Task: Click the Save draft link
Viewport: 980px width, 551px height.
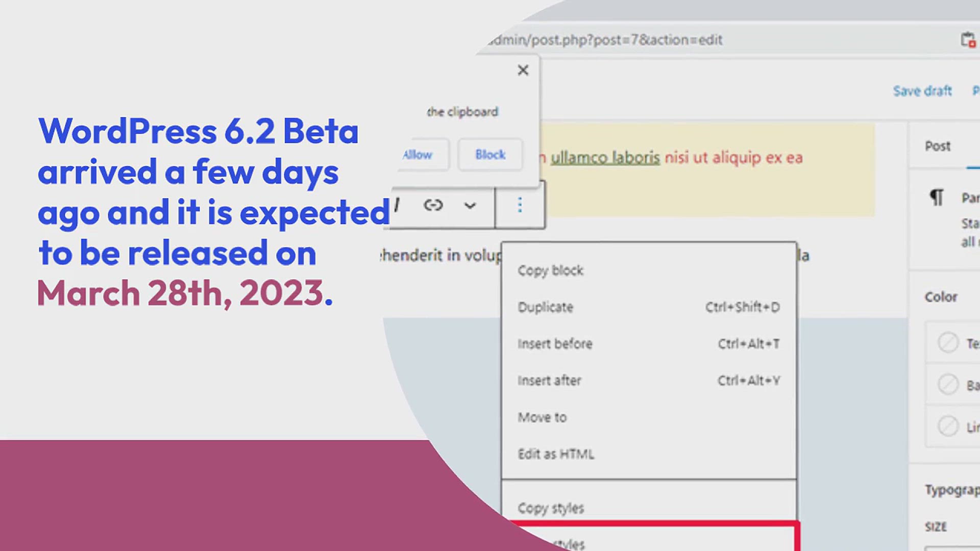Action: (x=922, y=91)
